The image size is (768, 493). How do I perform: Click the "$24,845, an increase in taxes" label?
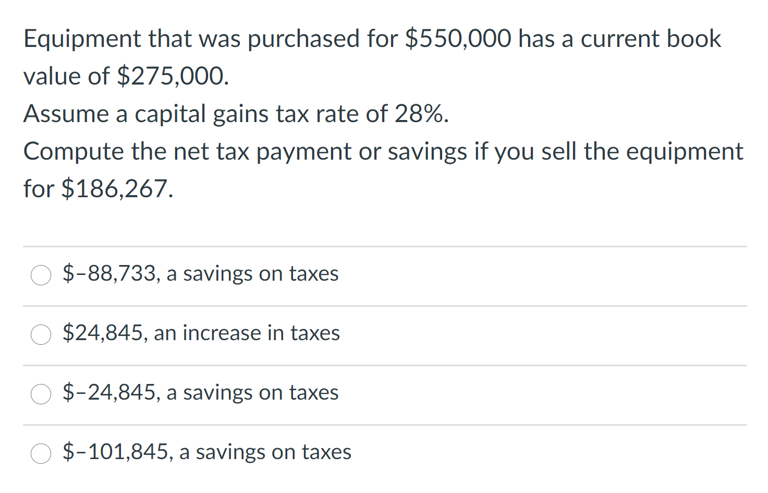pyautogui.click(x=201, y=333)
